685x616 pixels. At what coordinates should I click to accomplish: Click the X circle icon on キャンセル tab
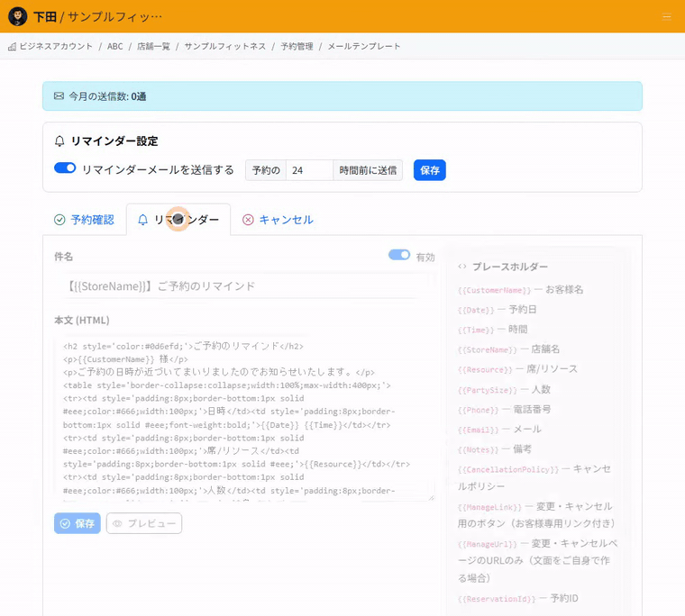(248, 220)
